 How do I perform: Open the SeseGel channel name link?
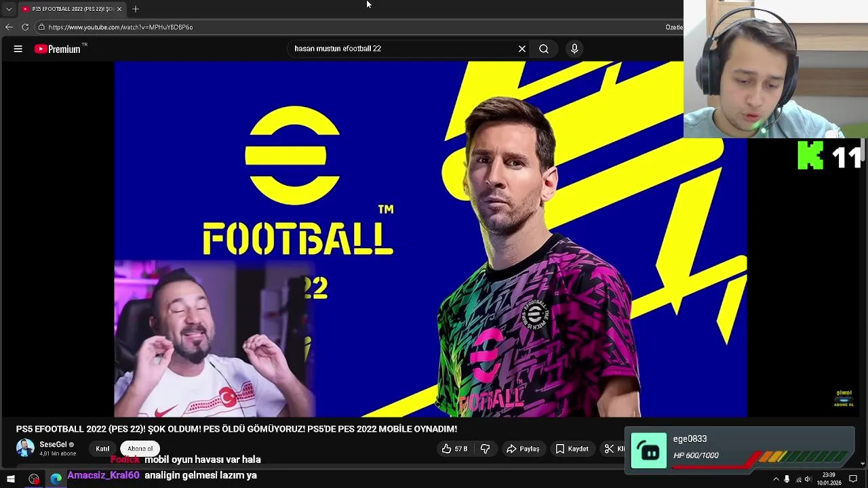[53, 445]
